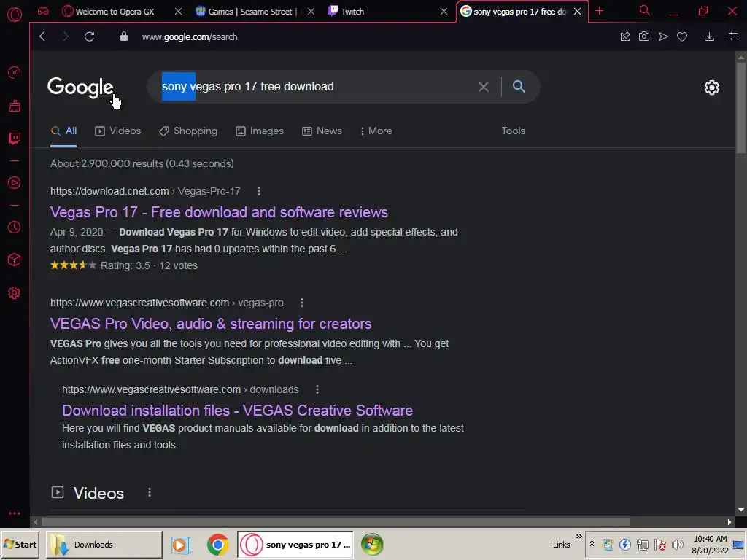Open My Flow send icon
747x560 pixels.
coord(663,36)
